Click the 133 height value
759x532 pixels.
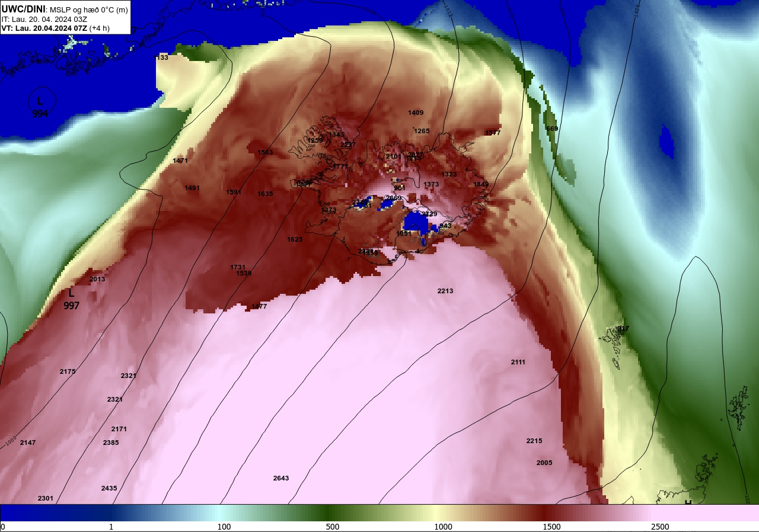pos(162,57)
